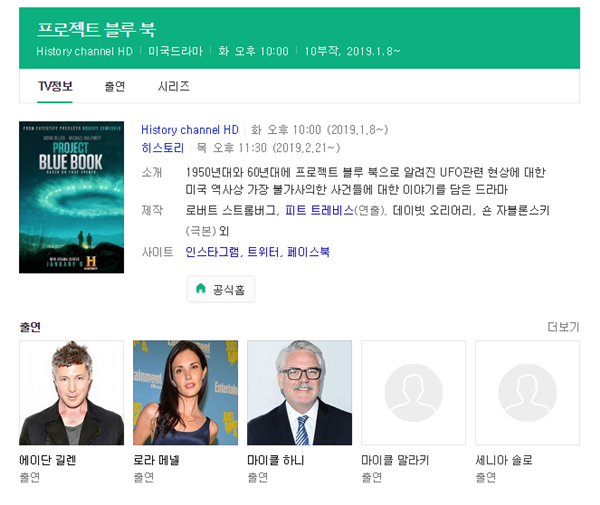Switch to the TV정보 tab
The height and width of the screenshot is (505, 600).
tap(55, 86)
